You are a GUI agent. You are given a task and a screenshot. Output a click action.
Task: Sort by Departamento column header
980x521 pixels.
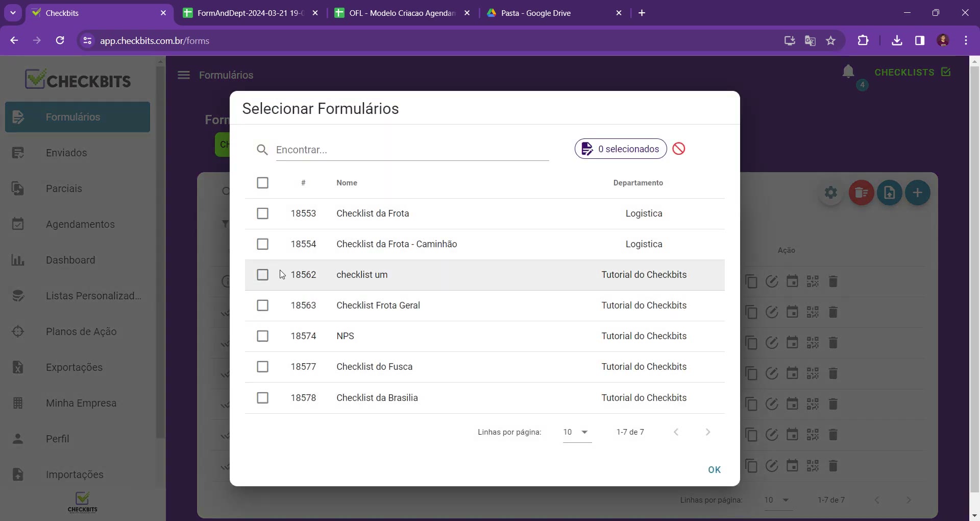[x=638, y=183]
